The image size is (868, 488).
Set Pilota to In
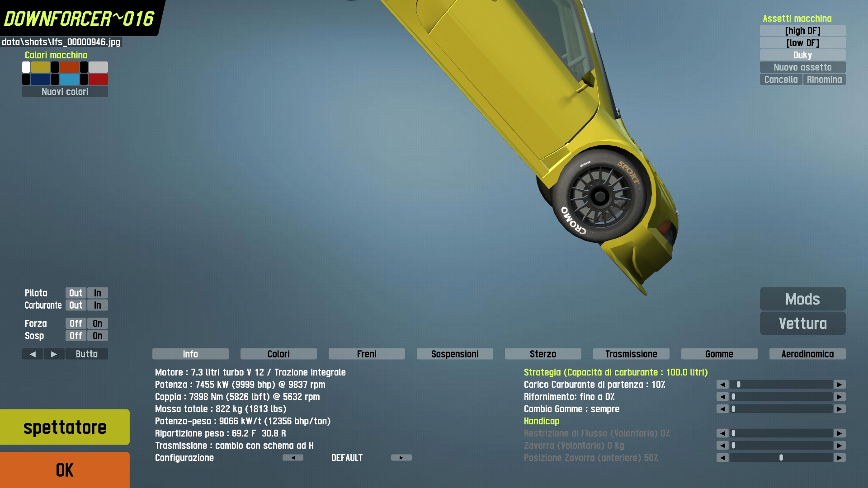point(97,293)
